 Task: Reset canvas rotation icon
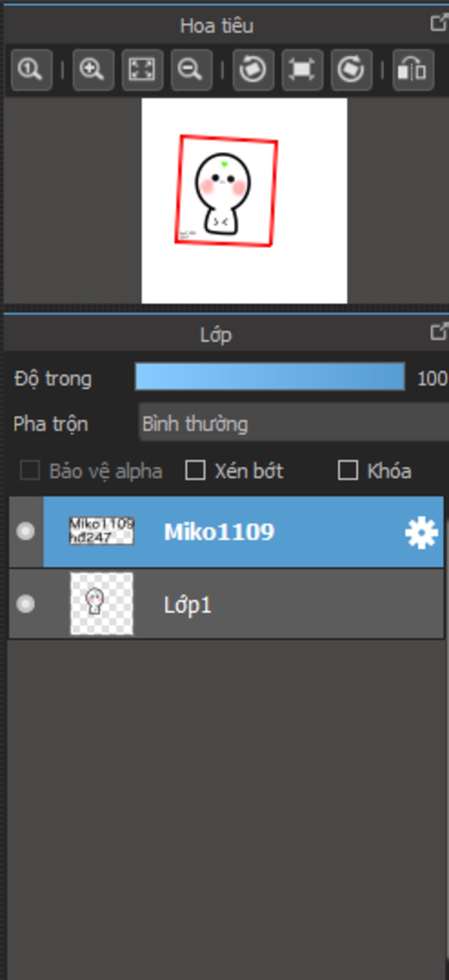(303, 70)
